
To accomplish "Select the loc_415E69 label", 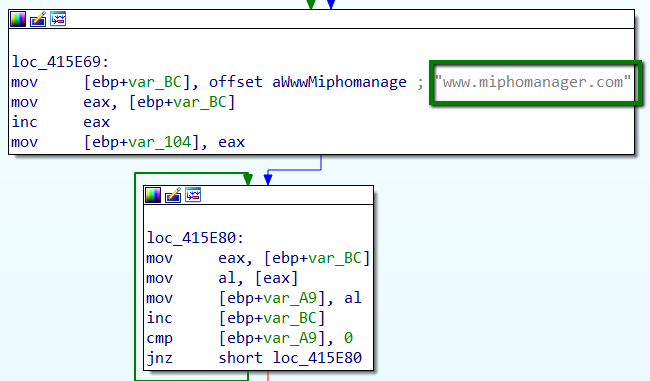I will (x=60, y=62).
